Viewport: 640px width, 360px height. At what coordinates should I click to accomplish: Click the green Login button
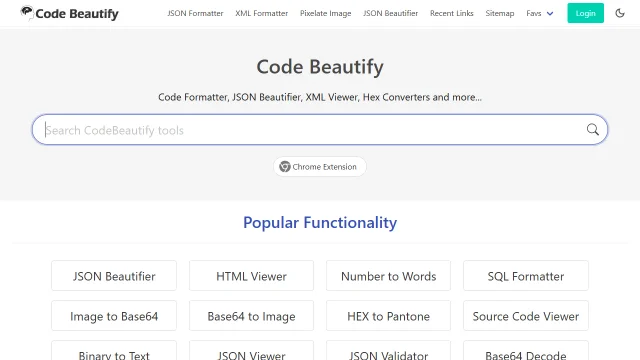point(585,13)
